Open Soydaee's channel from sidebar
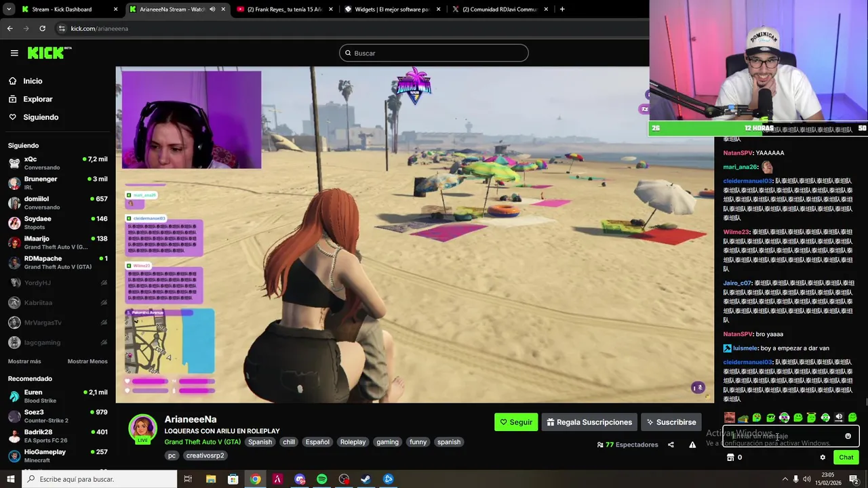868x488 pixels. pyautogui.click(x=58, y=222)
